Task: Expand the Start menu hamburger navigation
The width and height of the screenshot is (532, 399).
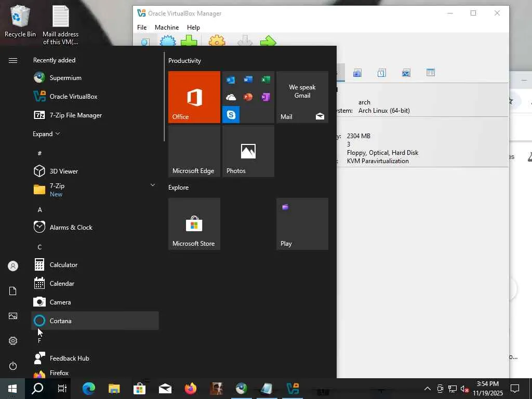Action: tap(13, 60)
